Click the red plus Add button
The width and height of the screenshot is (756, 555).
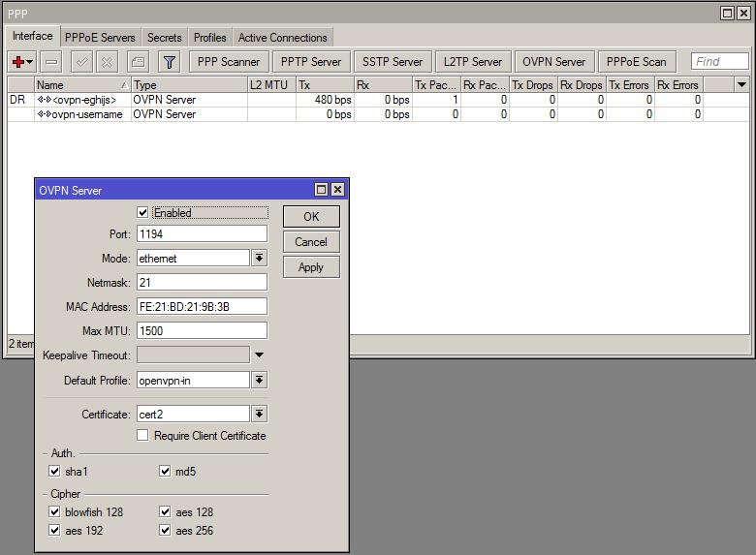pos(18,62)
